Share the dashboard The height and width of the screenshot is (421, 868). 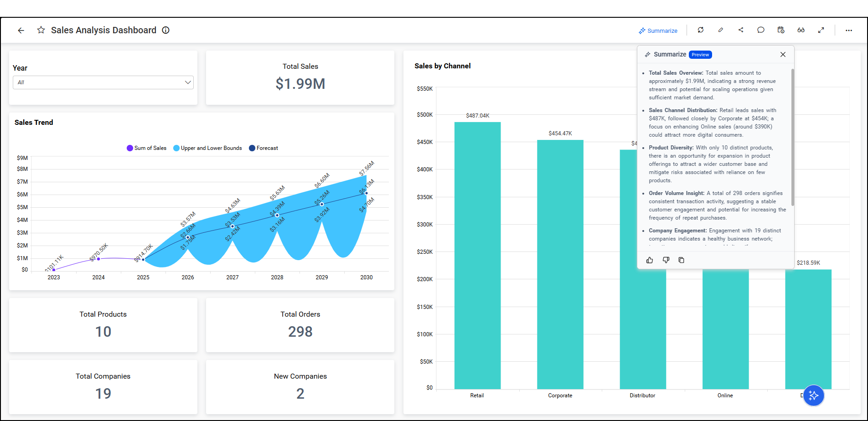(741, 30)
